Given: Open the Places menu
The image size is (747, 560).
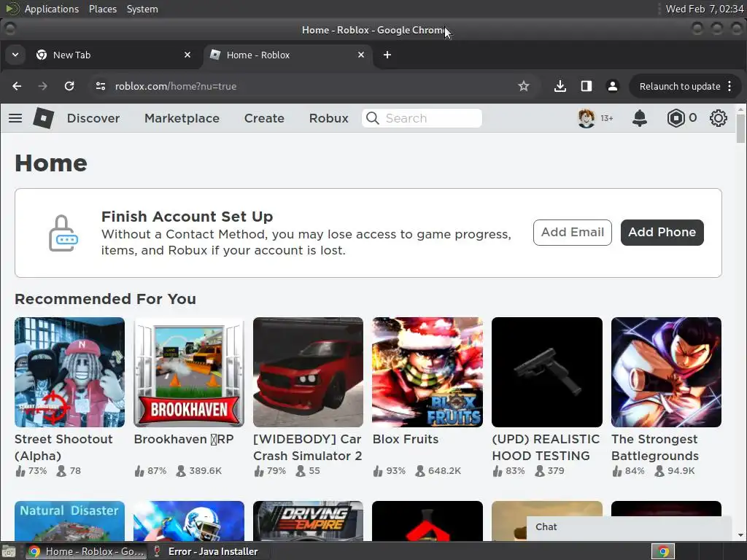Looking at the screenshot, I should click(x=102, y=9).
